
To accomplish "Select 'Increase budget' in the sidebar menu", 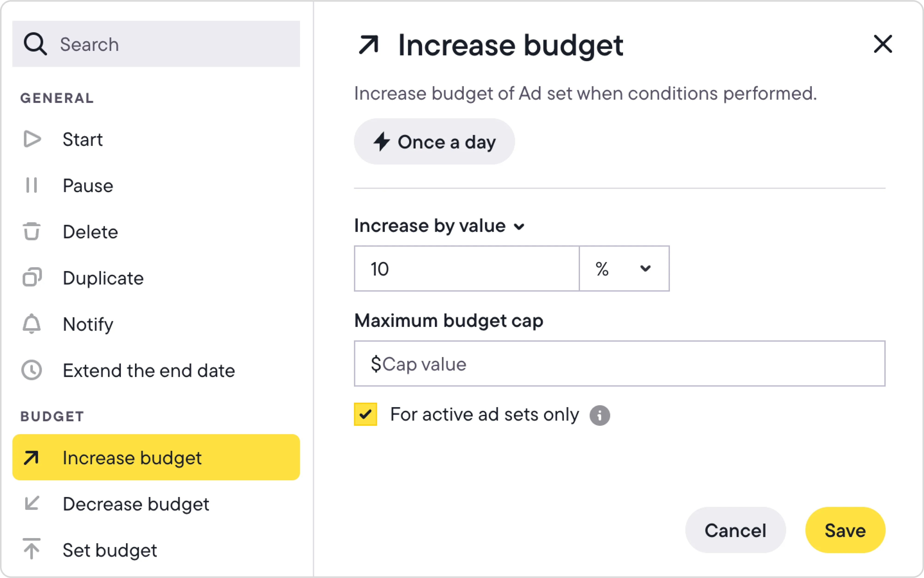I will click(x=156, y=457).
